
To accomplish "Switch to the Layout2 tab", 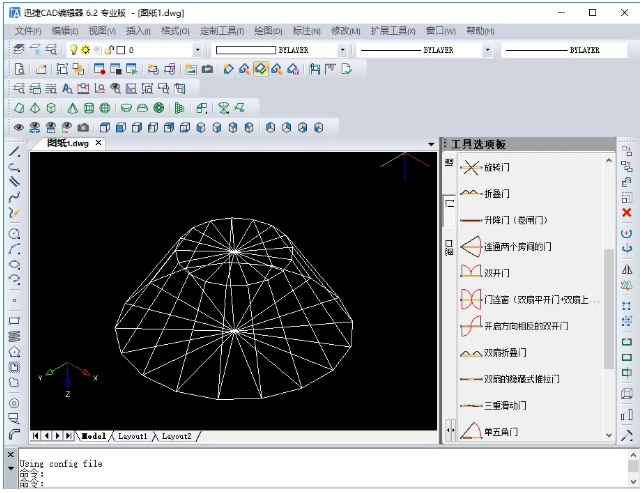I will pyautogui.click(x=177, y=436).
